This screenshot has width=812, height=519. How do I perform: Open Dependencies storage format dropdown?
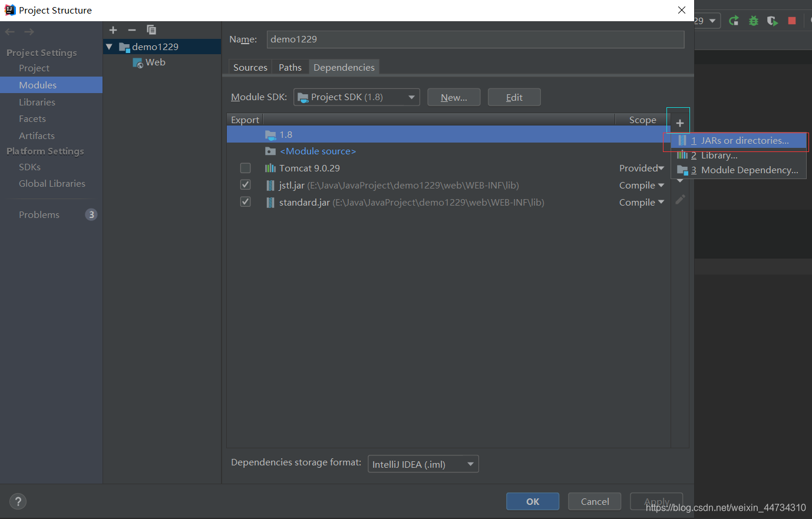tap(423, 464)
